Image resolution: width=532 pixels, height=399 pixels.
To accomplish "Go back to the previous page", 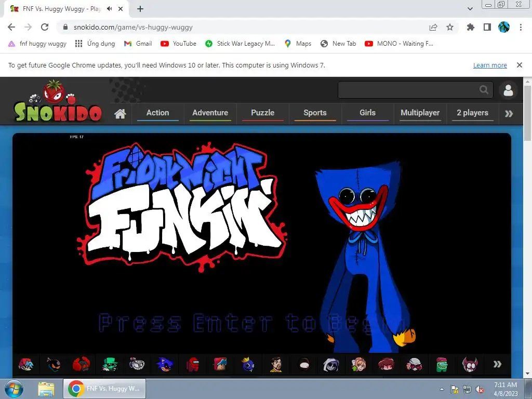I will click(11, 27).
